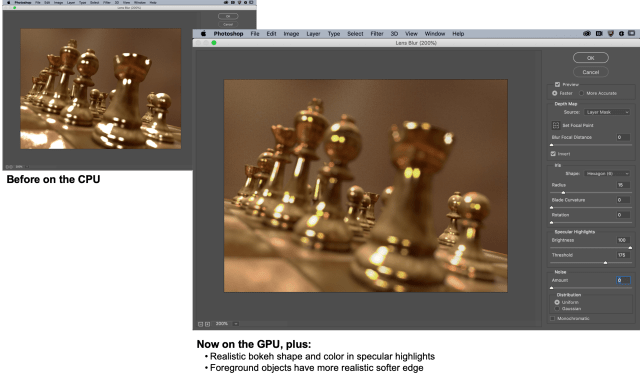Click the Brightness value field

623,240
